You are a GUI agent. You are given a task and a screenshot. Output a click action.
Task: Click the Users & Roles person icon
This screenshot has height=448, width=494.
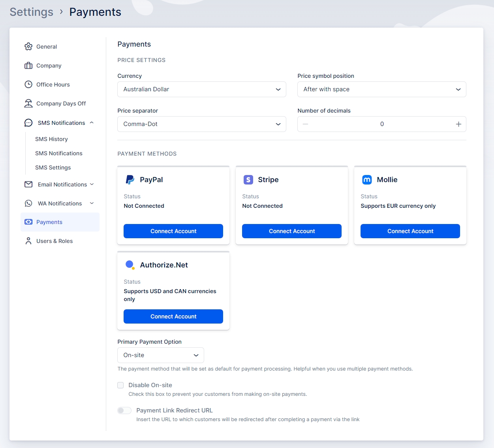pos(28,241)
